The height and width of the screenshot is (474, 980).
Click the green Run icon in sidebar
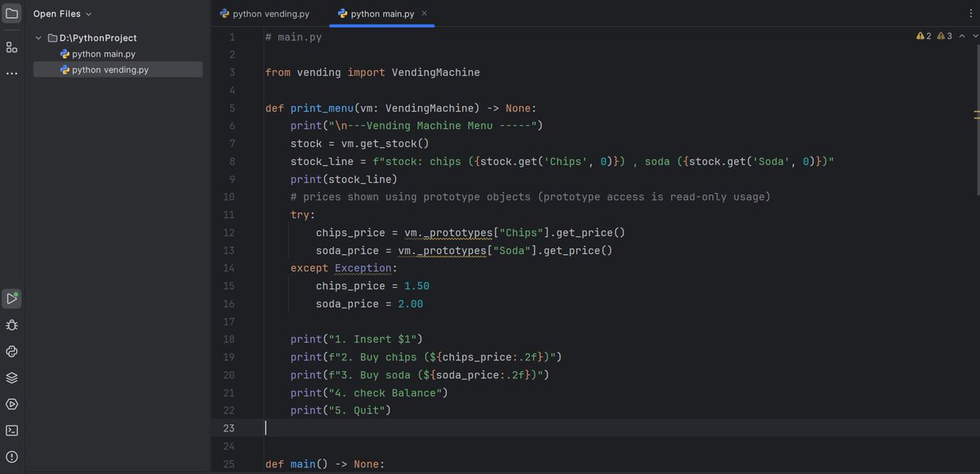(x=11, y=298)
